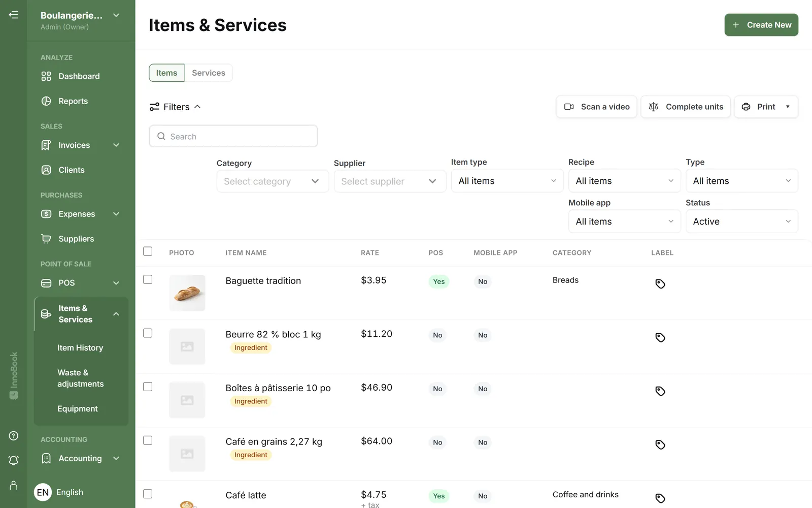Open user profile icon in sidebar

coord(14,485)
